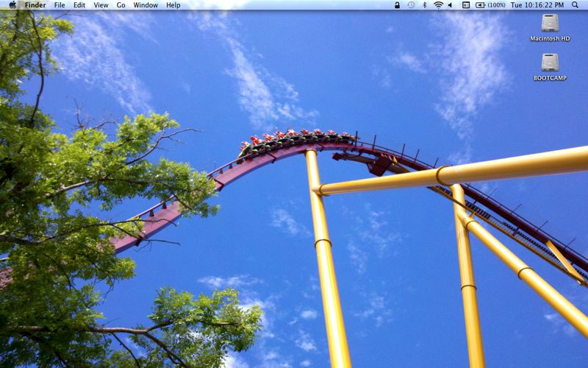
Task: Click the volume speaker icon
Action: coord(451,5)
